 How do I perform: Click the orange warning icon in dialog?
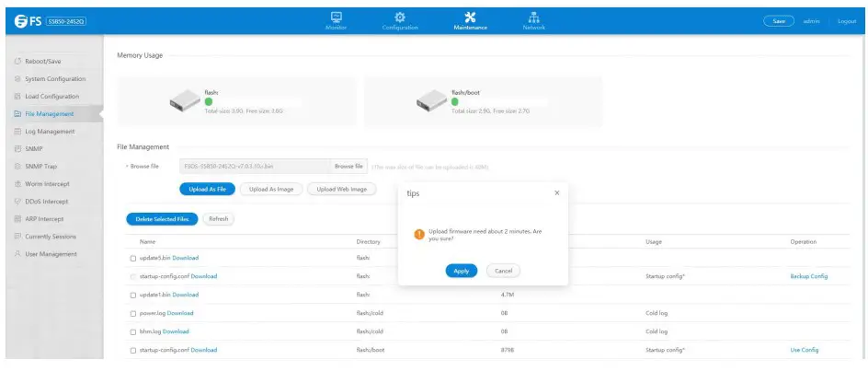pyautogui.click(x=419, y=235)
